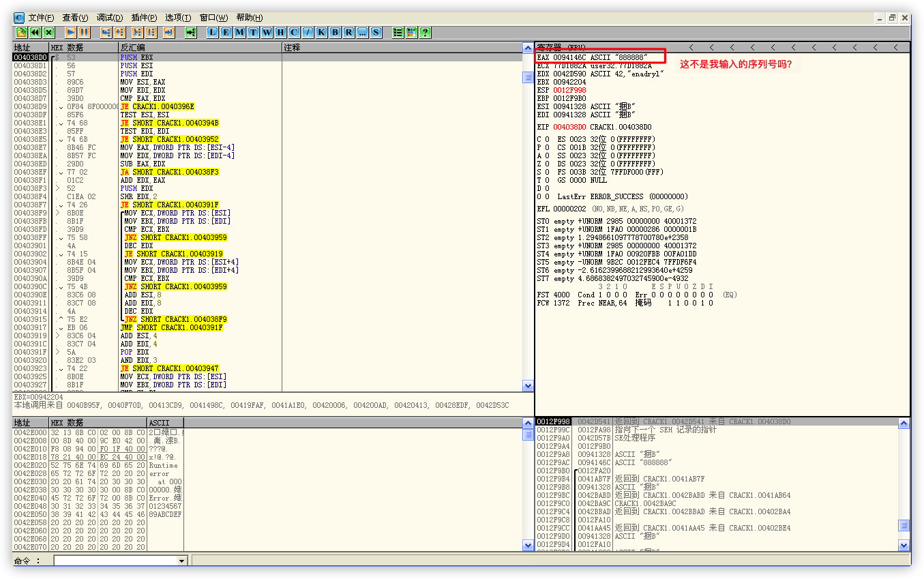Screen dimensions: 924x579
Task: Open the 调试(D) debug menu
Action: pos(110,18)
